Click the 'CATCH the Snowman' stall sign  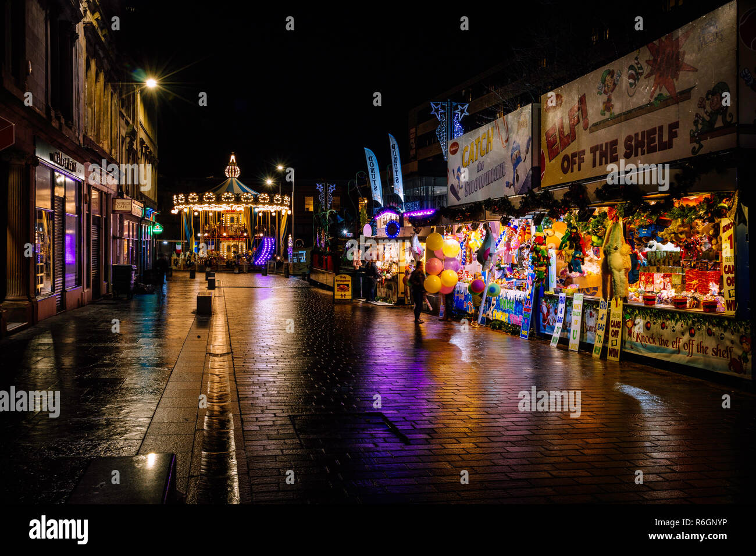(490, 155)
